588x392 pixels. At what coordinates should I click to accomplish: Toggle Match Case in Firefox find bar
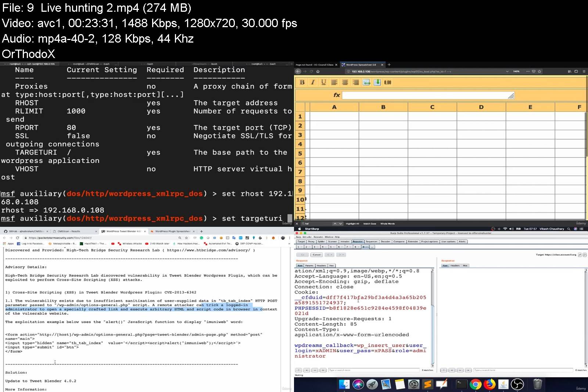[x=370, y=224]
